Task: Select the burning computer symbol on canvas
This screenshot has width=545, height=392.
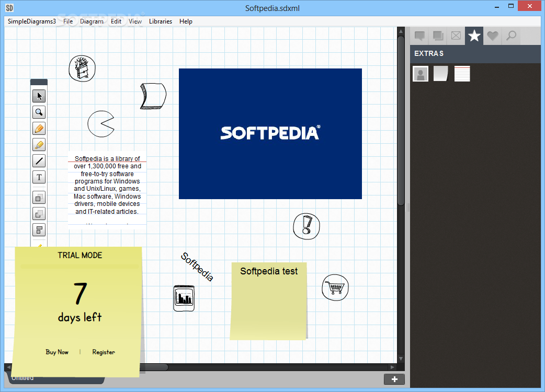Action: [x=82, y=69]
